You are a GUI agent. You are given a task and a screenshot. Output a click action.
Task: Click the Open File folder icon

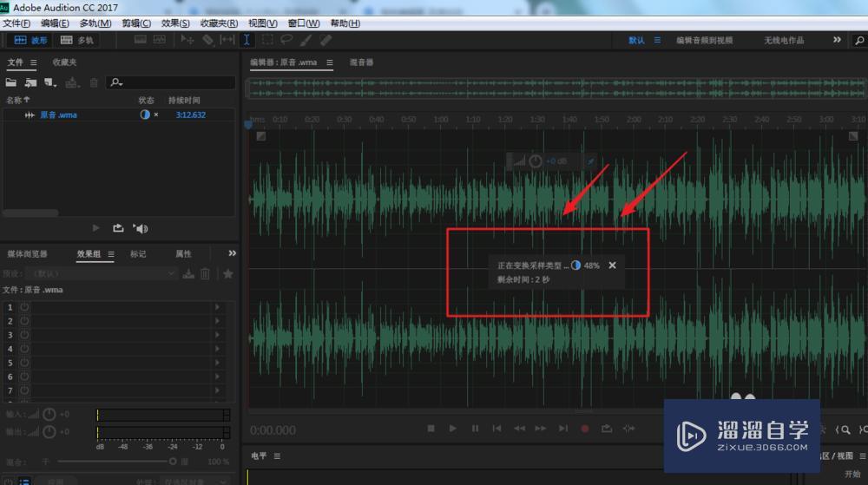(x=11, y=82)
